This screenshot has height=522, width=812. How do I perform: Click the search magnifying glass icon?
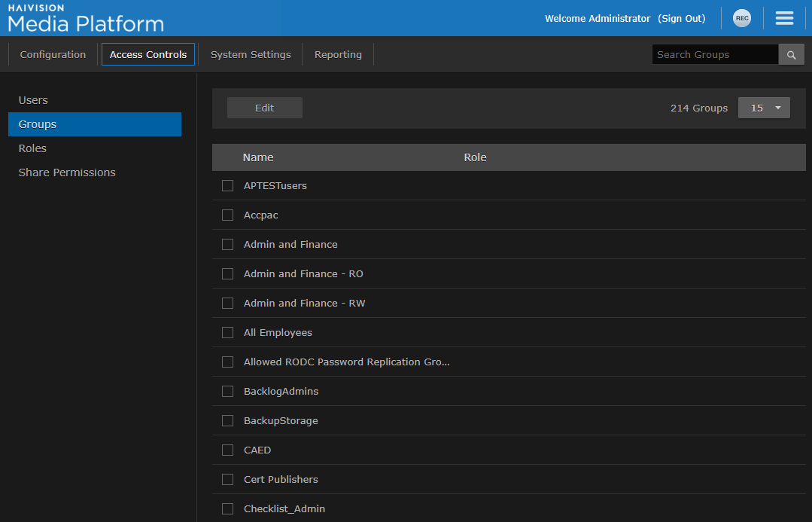coord(791,53)
